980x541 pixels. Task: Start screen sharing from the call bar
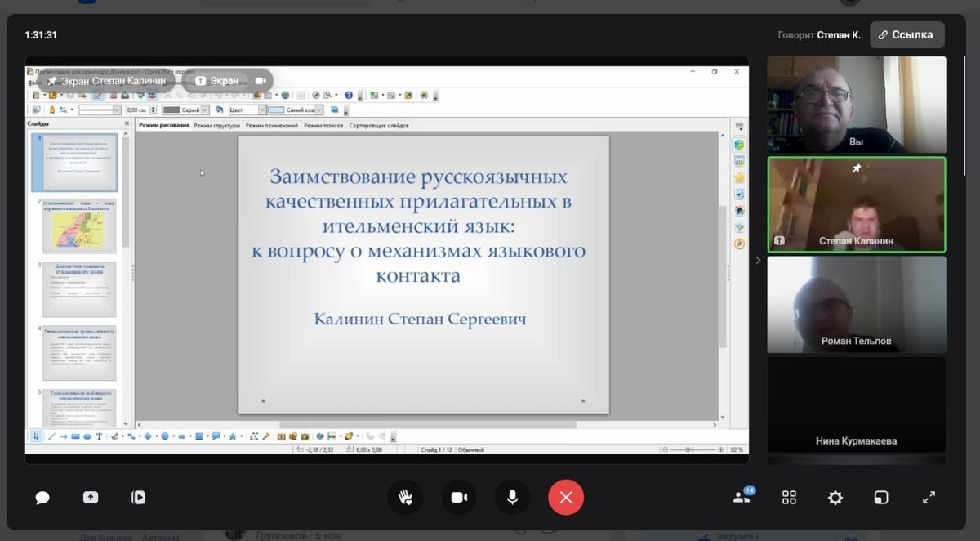click(90, 497)
